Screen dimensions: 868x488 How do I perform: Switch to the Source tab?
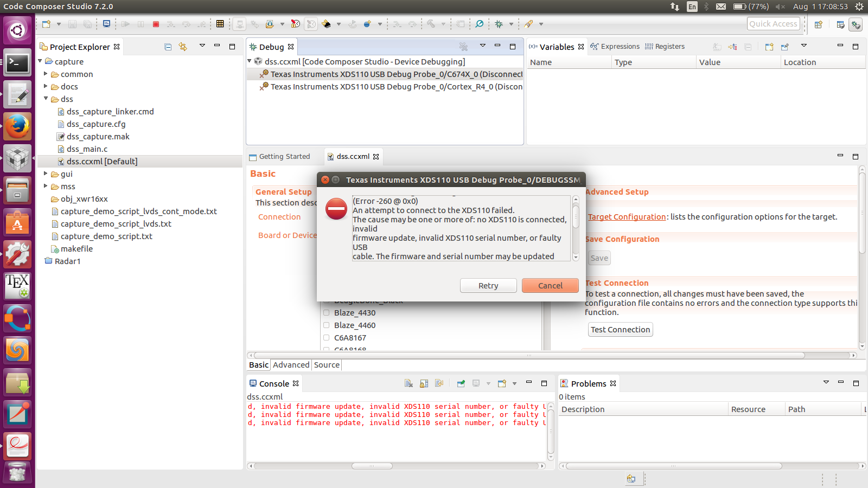pyautogui.click(x=327, y=365)
